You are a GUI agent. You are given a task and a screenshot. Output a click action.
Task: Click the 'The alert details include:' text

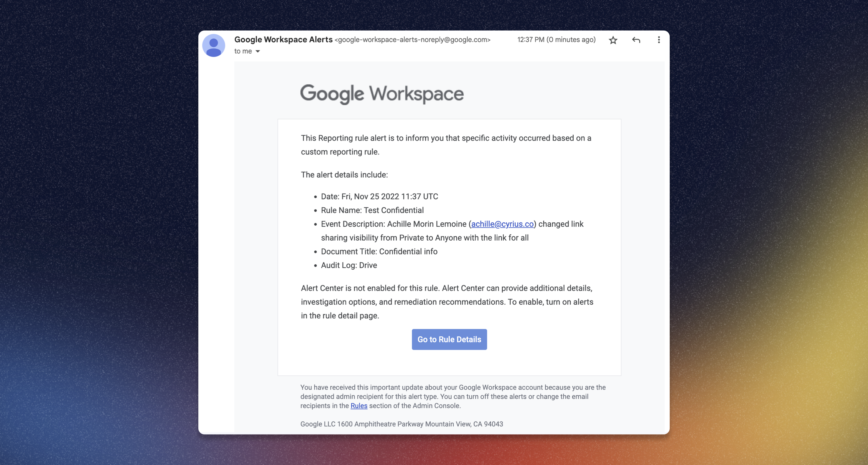click(x=344, y=175)
